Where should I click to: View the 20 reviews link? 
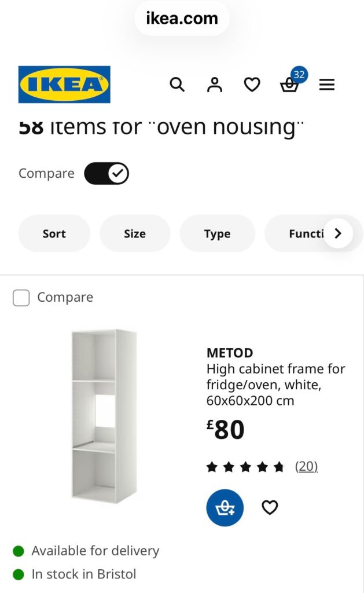(306, 466)
